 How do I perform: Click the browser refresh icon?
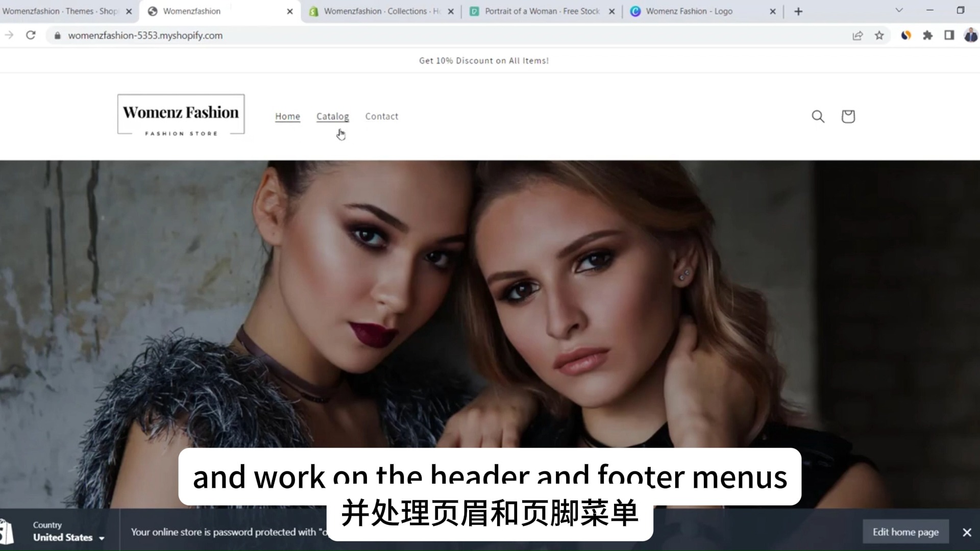(x=30, y=36)
